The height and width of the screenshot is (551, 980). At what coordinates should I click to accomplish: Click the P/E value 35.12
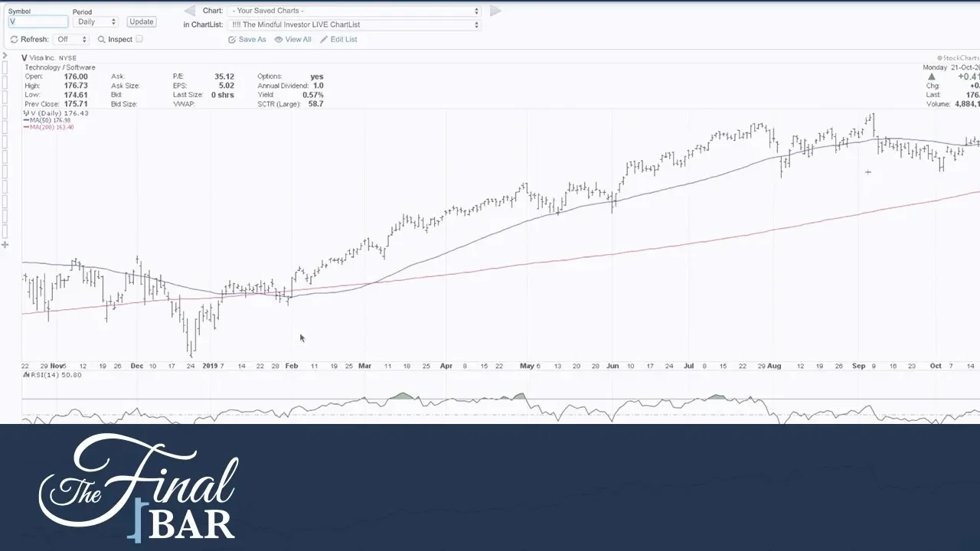pos(224,77)
